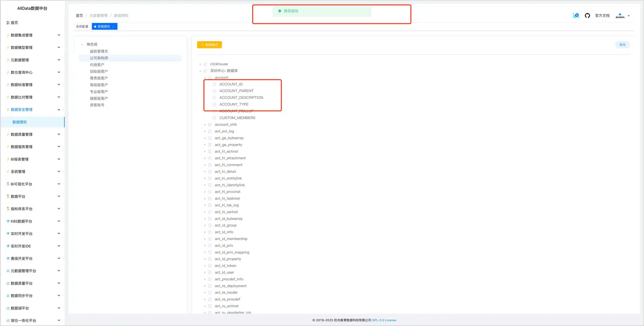Collapse the 角色组 tree node

[x=82, y=44]
